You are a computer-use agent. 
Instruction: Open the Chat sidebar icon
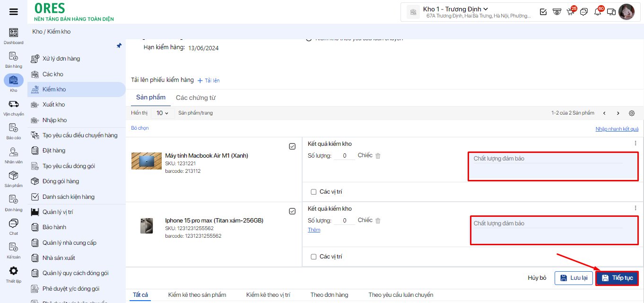coord(14,226)
